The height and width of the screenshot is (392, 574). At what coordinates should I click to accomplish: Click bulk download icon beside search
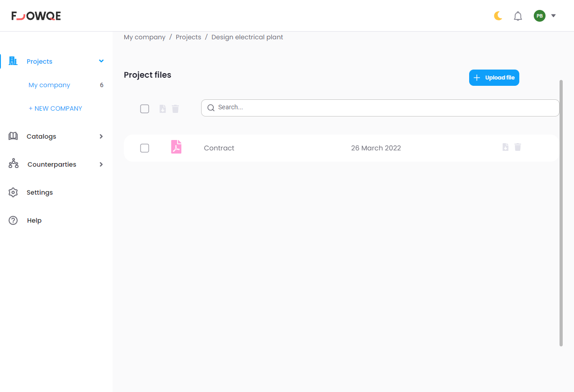[163, 109]
